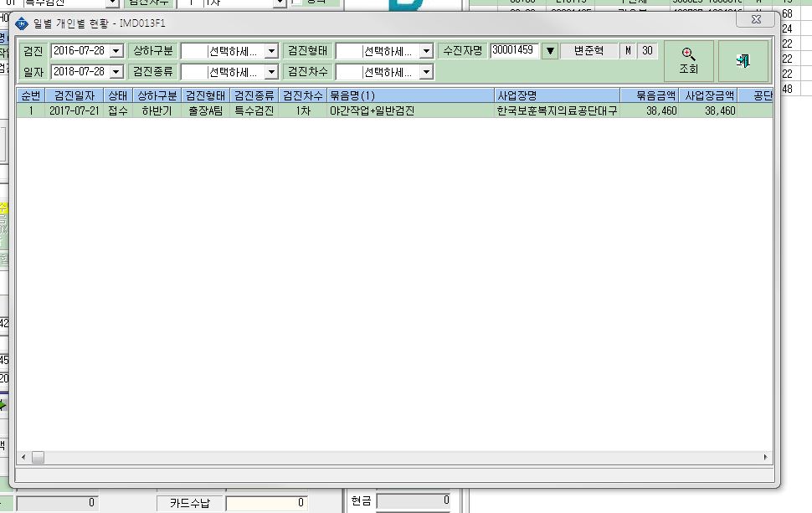This screenshot has height=513, width=812.
Task: Expand the 검진종류 combo box
Action: (271, 72)
